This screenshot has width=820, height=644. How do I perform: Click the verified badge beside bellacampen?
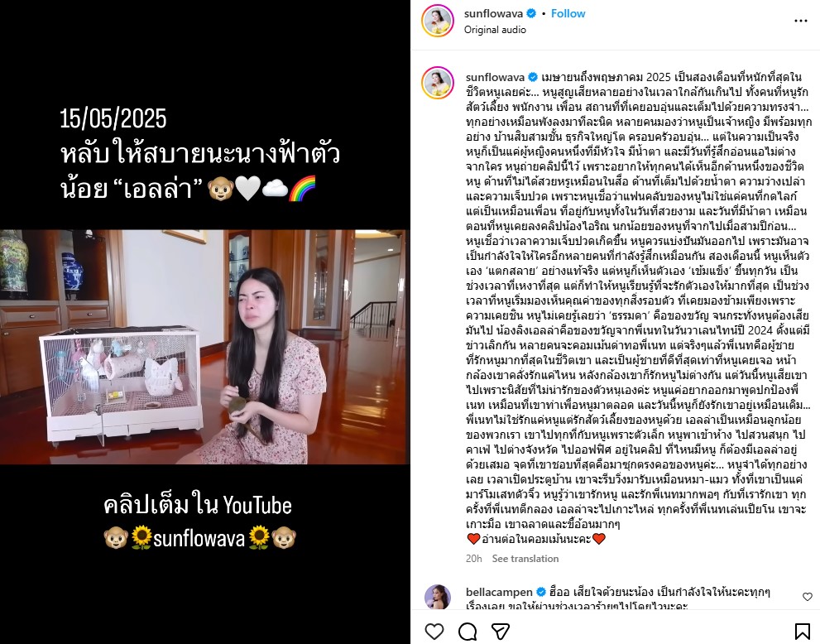point(541,592)
